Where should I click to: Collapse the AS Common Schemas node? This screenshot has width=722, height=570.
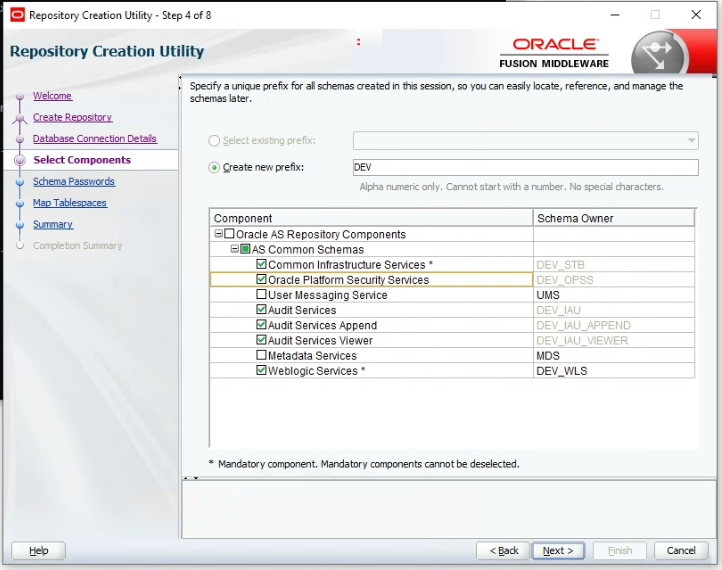(234, 249)
